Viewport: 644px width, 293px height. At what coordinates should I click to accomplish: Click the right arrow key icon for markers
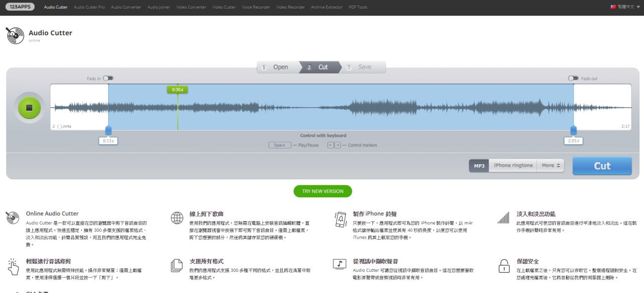click(x=338, y=145)
